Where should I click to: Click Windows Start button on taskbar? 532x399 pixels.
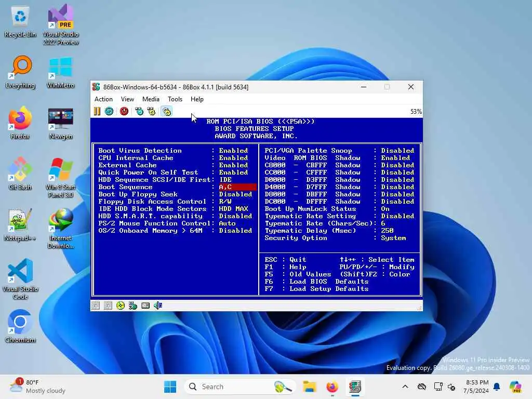point(170,387)
